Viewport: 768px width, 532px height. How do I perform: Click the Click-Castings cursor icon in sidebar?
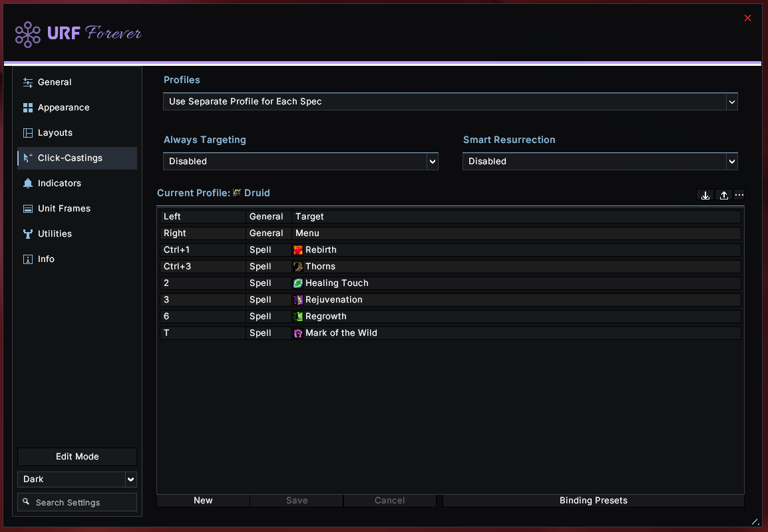tap(28, 158)
